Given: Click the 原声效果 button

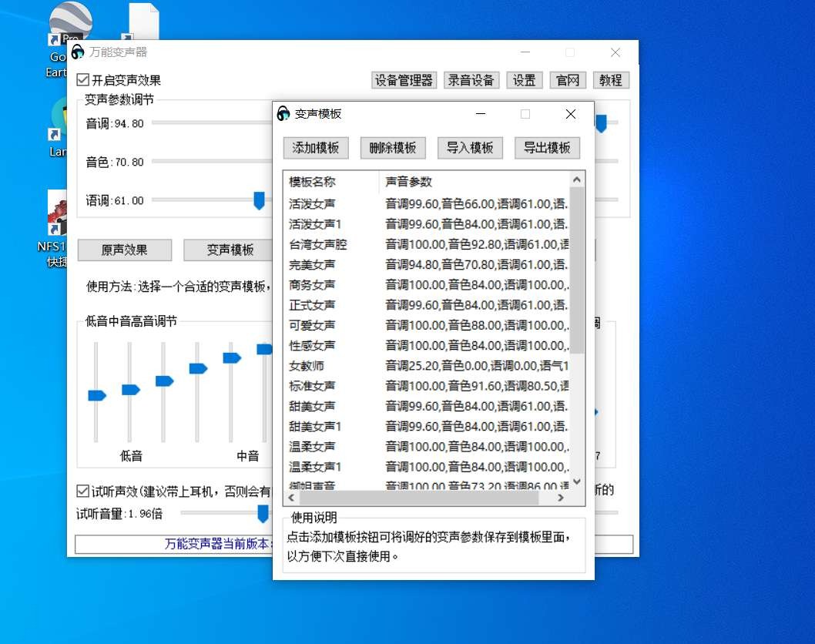Looking at the screenshot, I should click(x=124, y=250).
